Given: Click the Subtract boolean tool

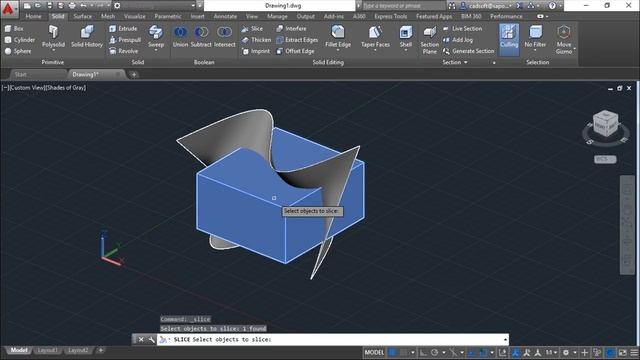Looking at the screenshot, I should (201, 36).
